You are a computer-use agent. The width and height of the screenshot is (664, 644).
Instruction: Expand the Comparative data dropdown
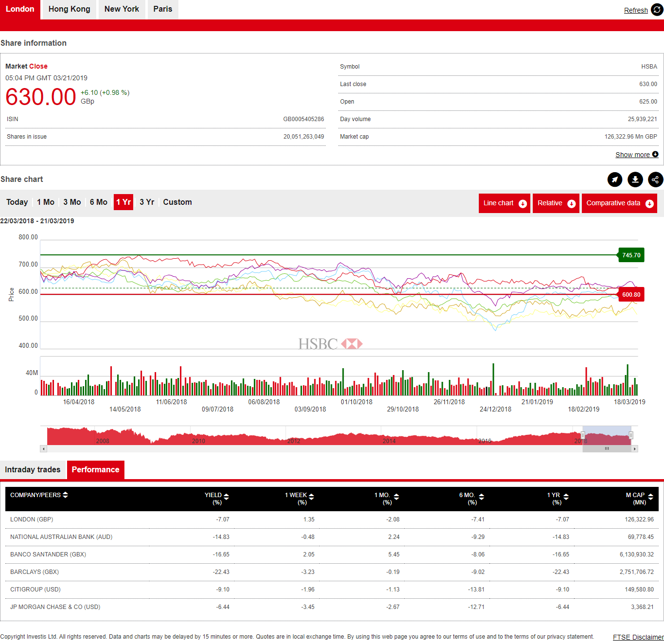click(619, 203)
